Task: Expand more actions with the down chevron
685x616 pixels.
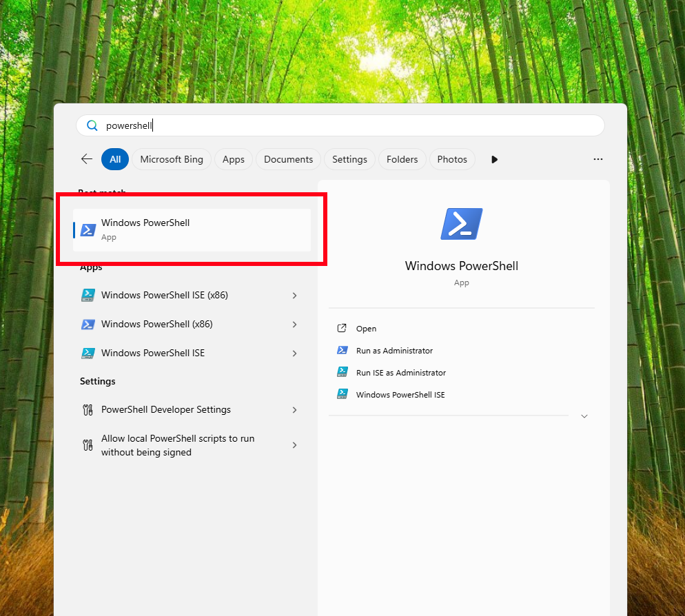Action: (x=584, y=416)
